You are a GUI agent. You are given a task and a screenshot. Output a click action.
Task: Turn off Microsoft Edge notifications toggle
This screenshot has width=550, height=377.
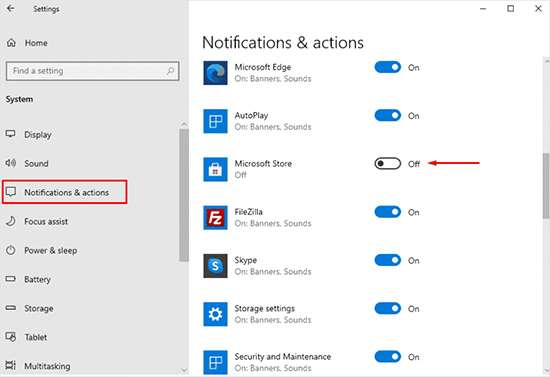click(x=388, y=67)
